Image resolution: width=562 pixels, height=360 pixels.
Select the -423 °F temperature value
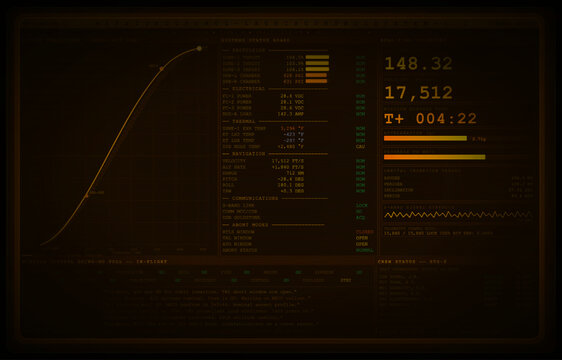pos(293,134)
